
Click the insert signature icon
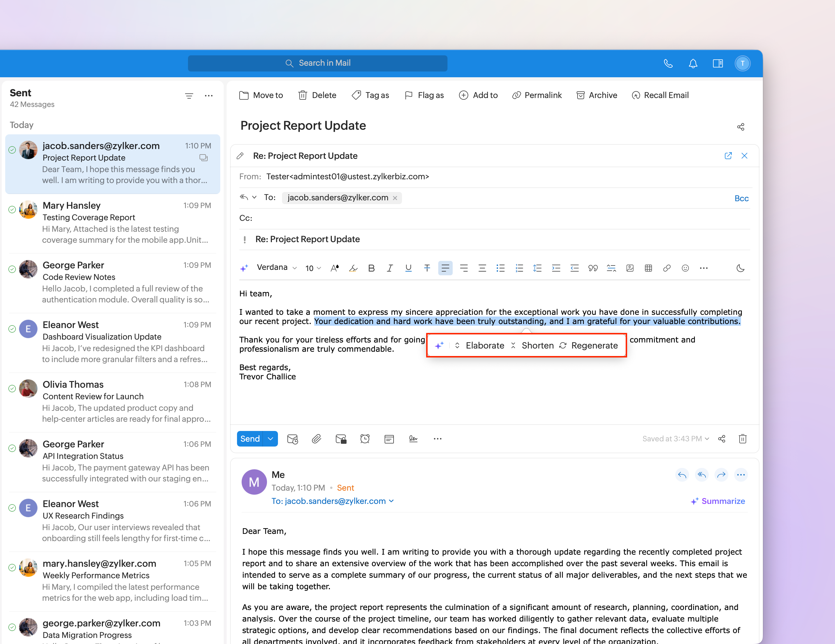pos(413,439)
